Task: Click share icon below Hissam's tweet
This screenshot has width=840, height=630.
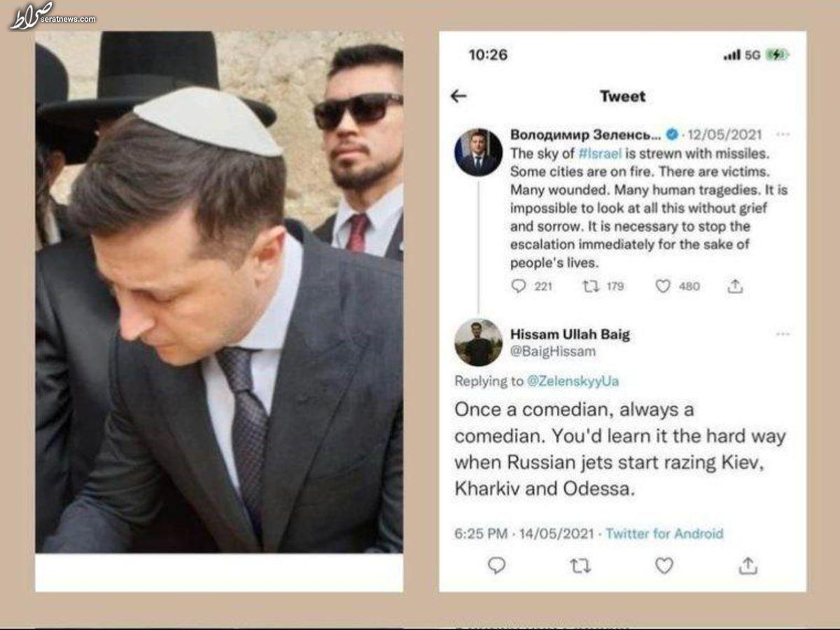Action: [748, 566]
